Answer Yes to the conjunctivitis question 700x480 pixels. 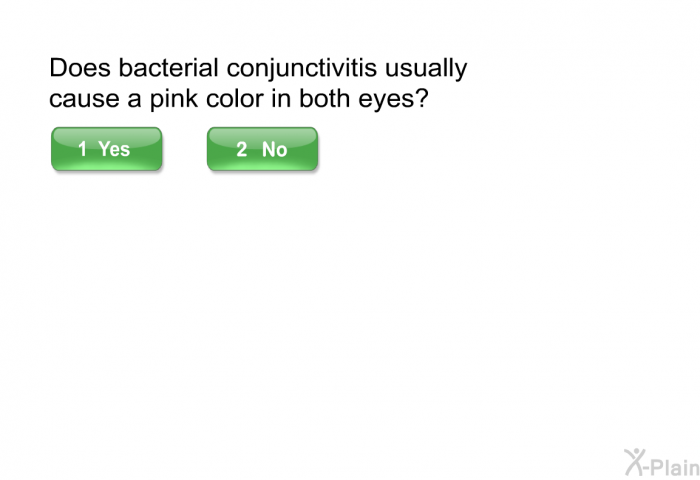tap(107, 149)
